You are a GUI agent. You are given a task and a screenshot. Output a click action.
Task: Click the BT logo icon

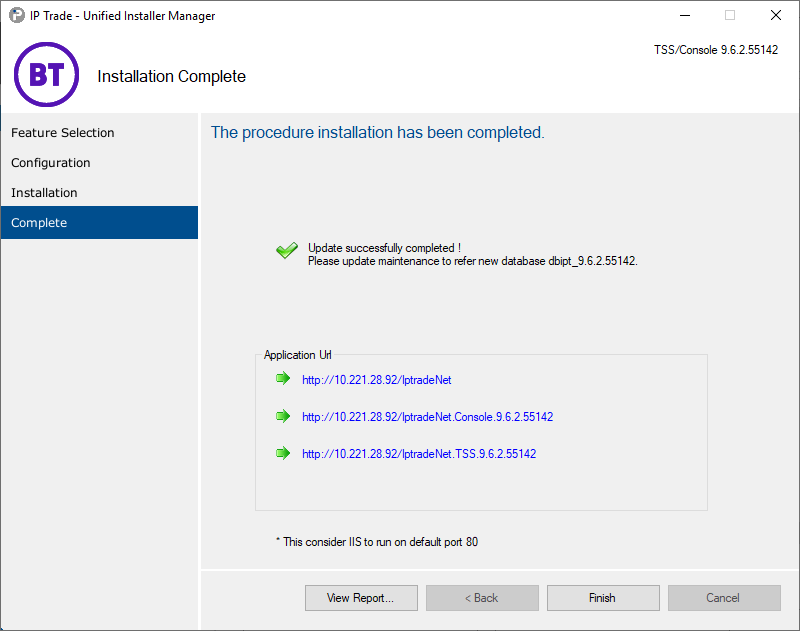click(x=46, y=74)
